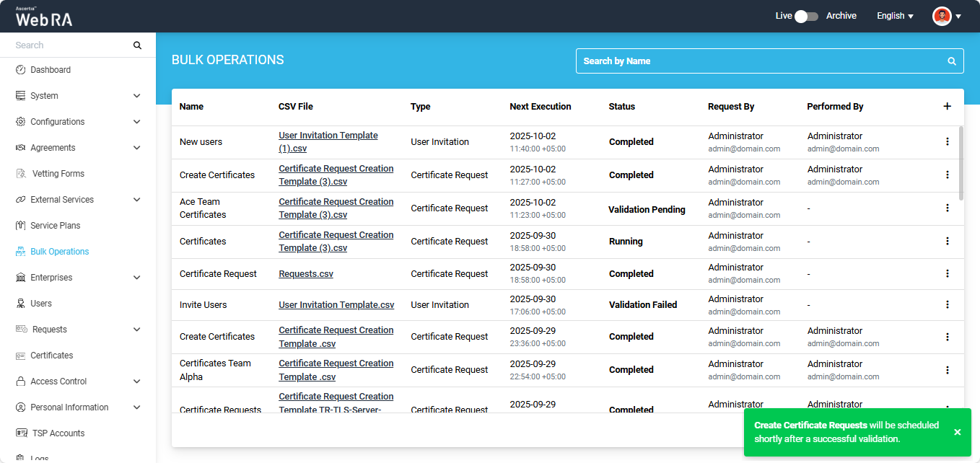Expand the System sidebar section
Image resolution: width=980 pixels, height=463 pixels.
click(137, 96)
